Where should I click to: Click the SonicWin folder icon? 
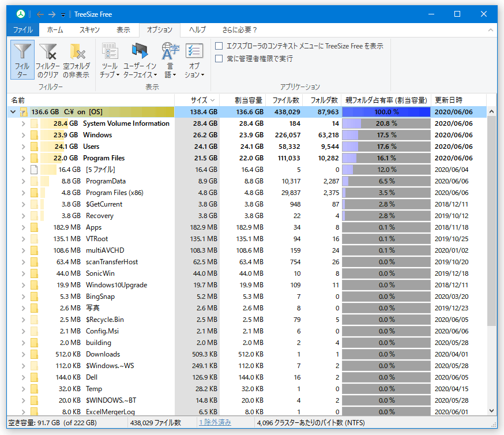pyautogui.click(x=34, y=273)
